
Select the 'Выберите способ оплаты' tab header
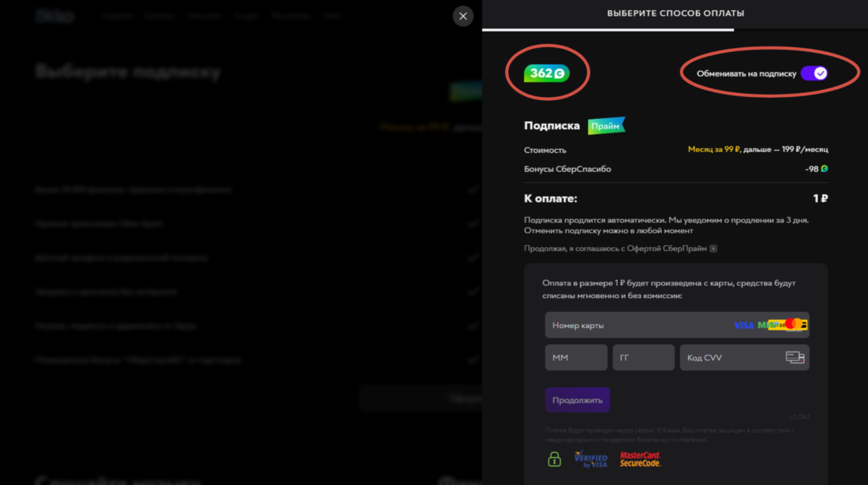pyautogui.click(x=675, y=13)
